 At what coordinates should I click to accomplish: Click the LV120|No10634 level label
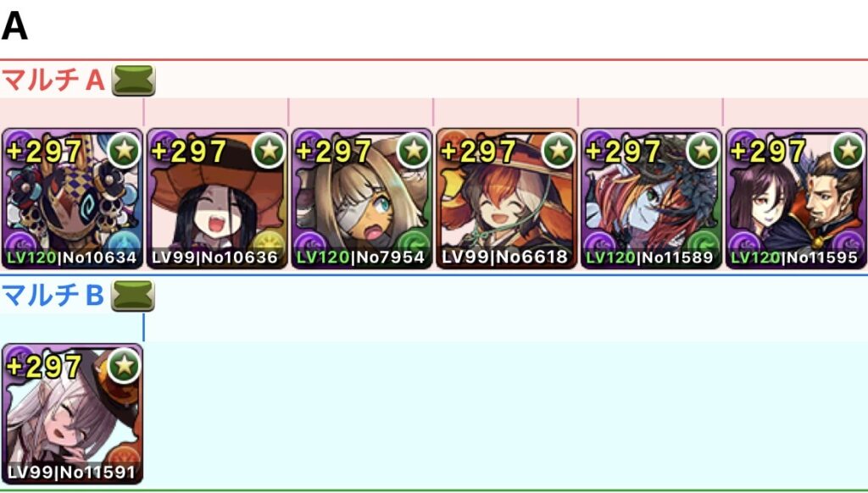click(x=71, y=258)
